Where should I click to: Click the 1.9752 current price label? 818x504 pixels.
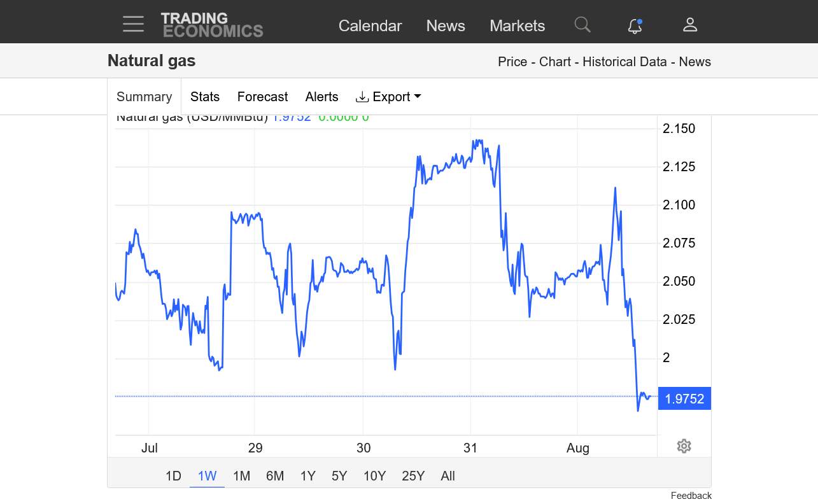tap(684, 399)
